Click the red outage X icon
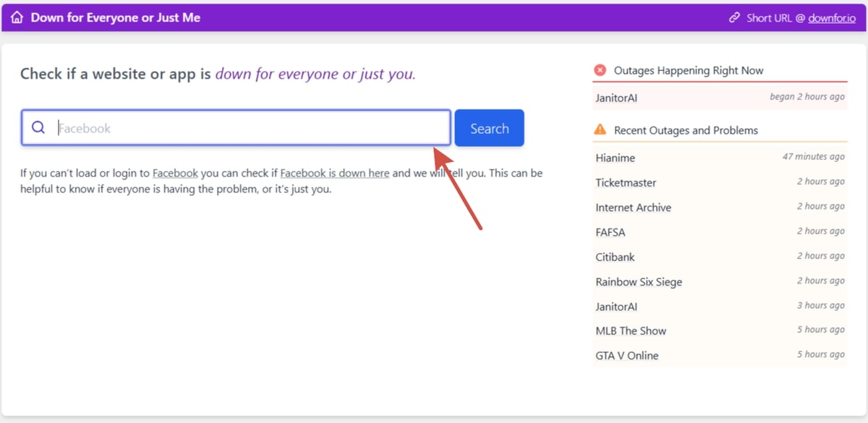 tap(600, 70)
